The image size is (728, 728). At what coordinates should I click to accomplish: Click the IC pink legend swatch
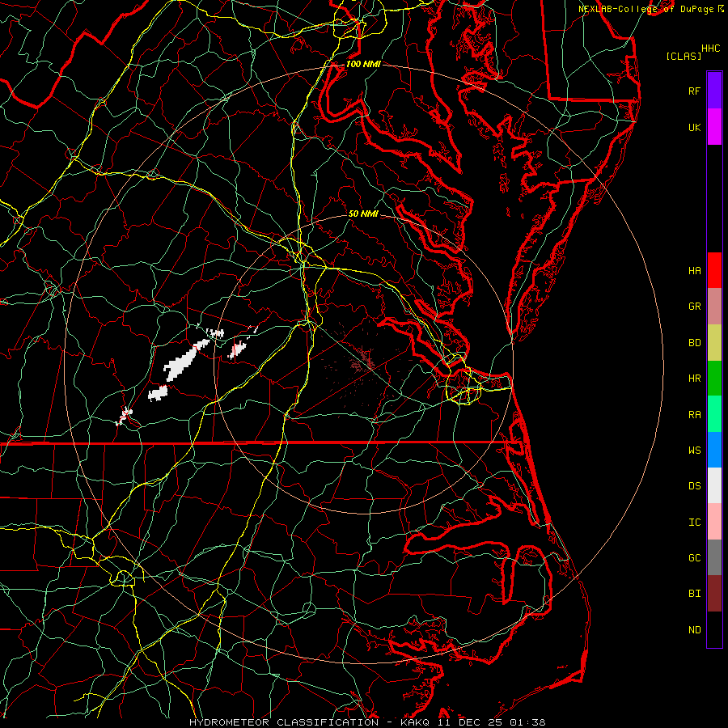tap(714, 522)
